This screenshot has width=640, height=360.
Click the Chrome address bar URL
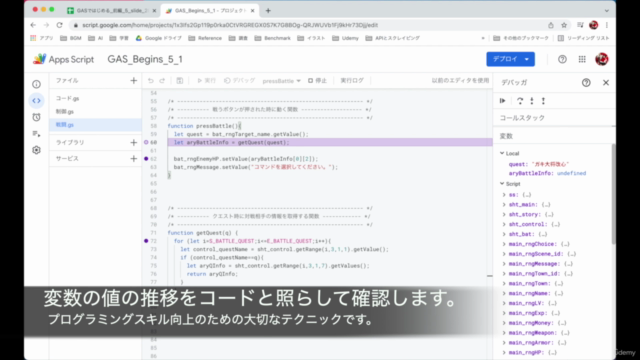(x=230, y=25)
